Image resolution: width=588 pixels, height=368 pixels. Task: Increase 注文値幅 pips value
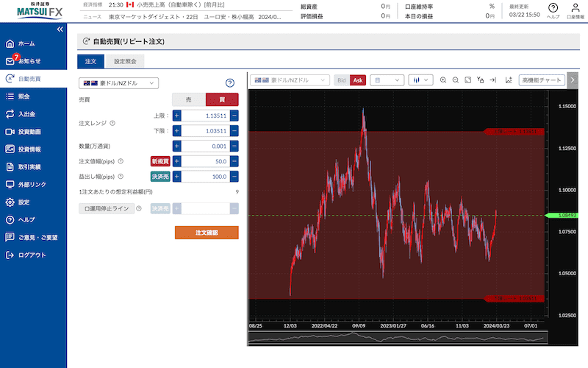[x=177, y=161]
